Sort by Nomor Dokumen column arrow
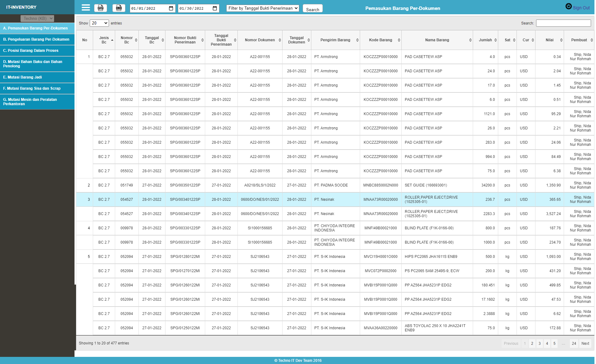Image resolution: width=596 pixels, height=364 pixels. click(280, 40)
